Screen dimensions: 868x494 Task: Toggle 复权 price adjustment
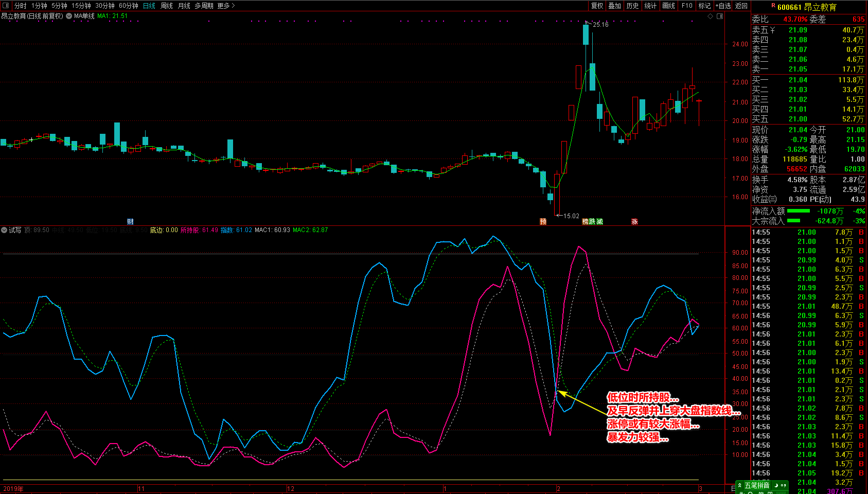(x=597, y=6)
